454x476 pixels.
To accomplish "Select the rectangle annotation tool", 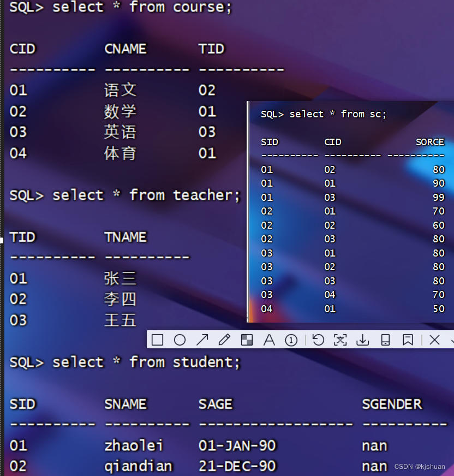I will pos(157,340).
